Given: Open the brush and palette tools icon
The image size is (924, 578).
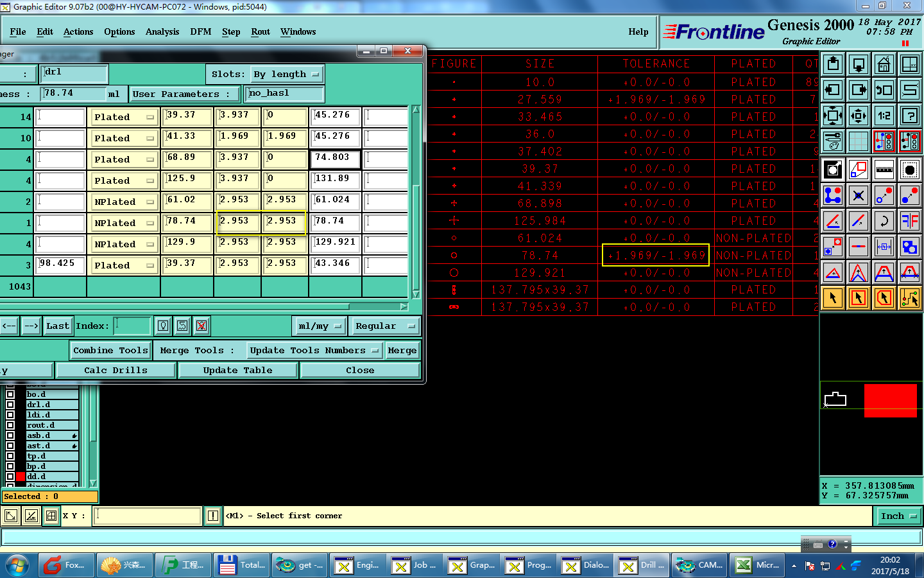Looking at the screenshot, I should [x=833, y=141].
